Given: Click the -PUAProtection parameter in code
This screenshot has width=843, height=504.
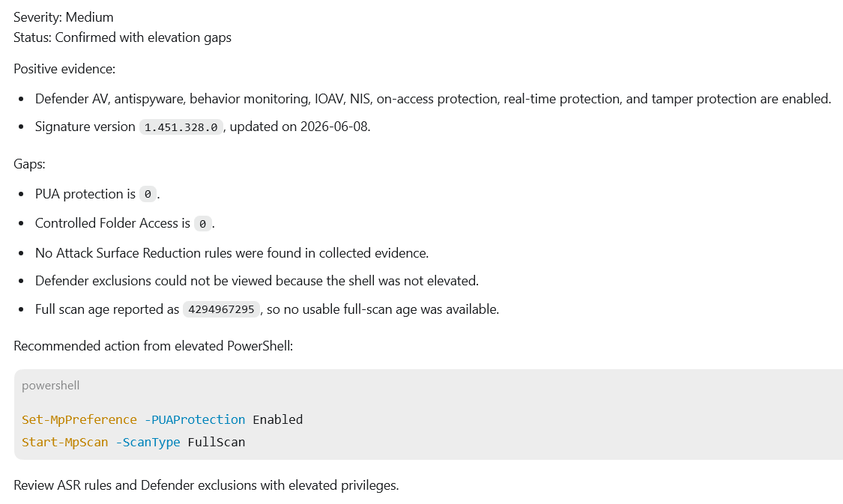Looking at the screenshot, I should tap(195, 419).
